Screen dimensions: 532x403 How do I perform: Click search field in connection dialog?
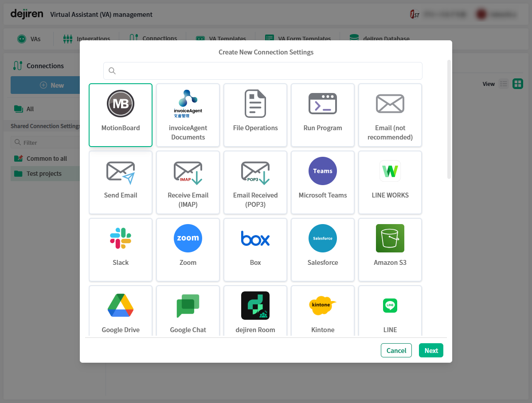click(263, 71)
